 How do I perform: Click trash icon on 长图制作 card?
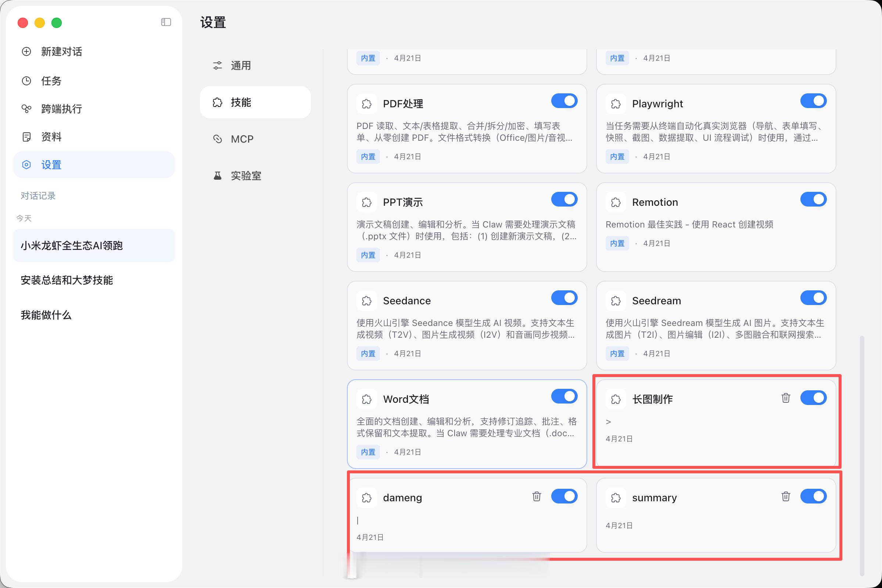point(786,398)
